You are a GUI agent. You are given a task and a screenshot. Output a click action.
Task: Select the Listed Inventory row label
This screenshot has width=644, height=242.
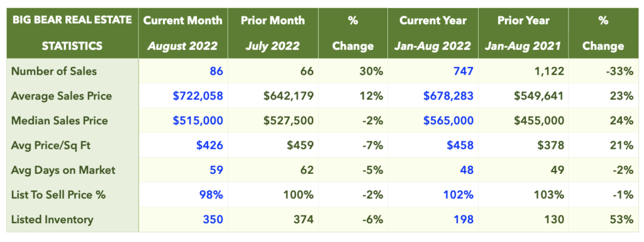click(52, 219)
